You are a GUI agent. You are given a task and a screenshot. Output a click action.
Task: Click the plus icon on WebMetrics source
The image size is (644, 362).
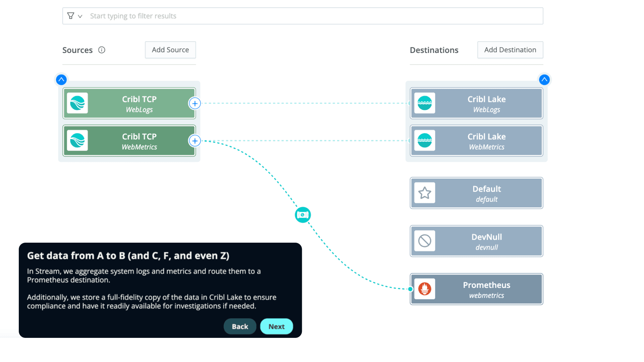(195, 141)
